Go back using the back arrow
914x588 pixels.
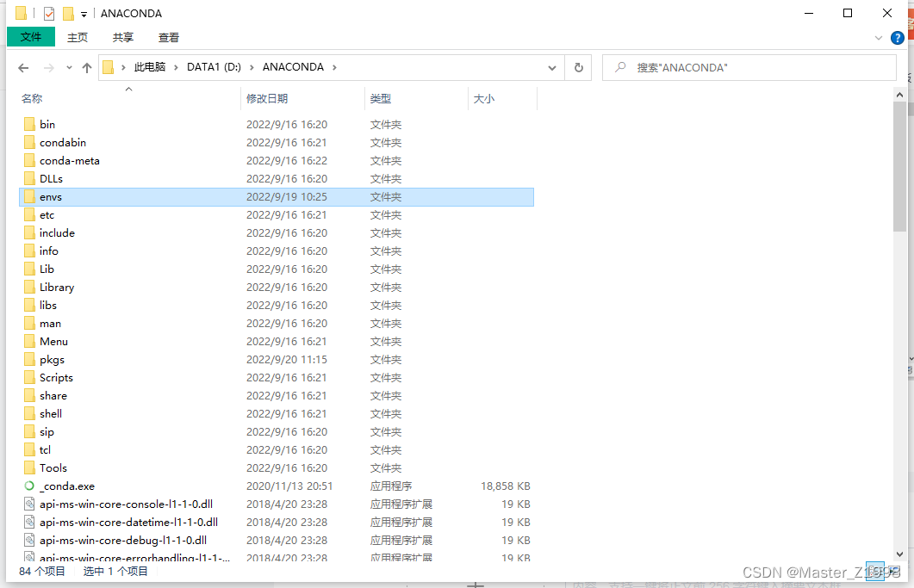click(x=23, y=67)
